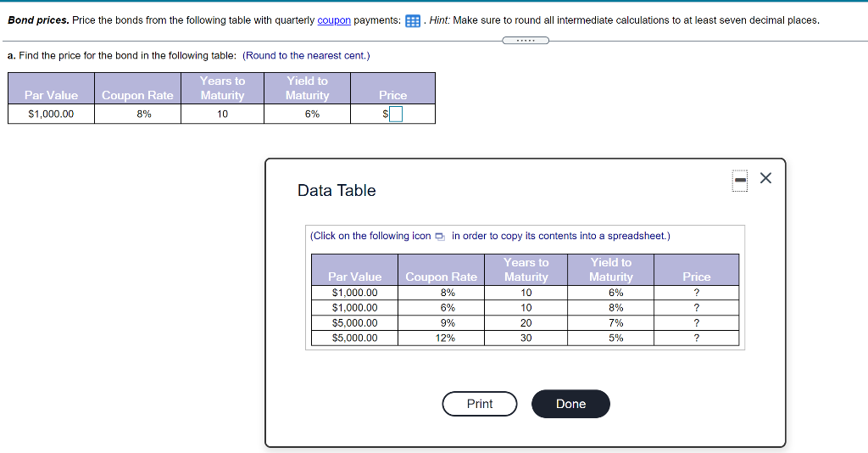Click the Done button

click(570, 404)
